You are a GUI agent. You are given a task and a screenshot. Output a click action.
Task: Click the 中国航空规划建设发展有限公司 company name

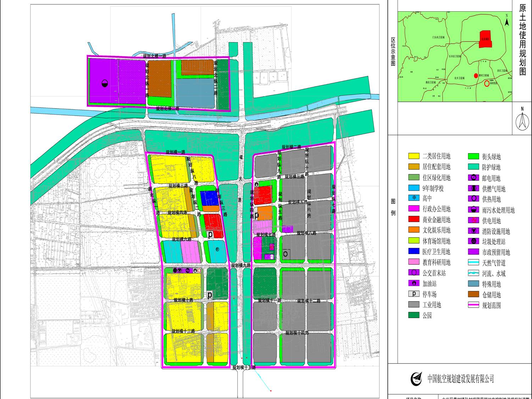[460, 379]
